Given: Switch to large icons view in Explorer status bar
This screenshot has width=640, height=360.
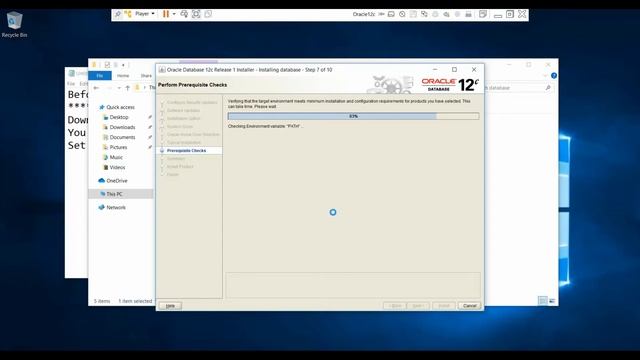Looking at the screenshot, I should [x=552, y=301].
